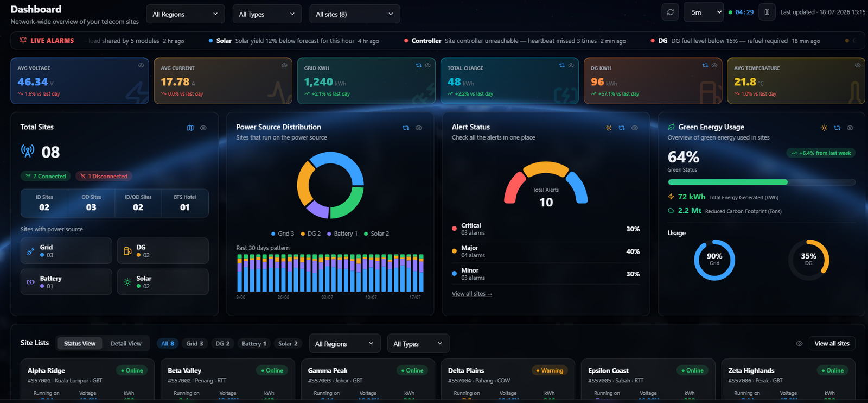The height and width of the screenshot is (403, 868).
Task: Hide the Avg Temperature card
Action: tap(858, 65)
